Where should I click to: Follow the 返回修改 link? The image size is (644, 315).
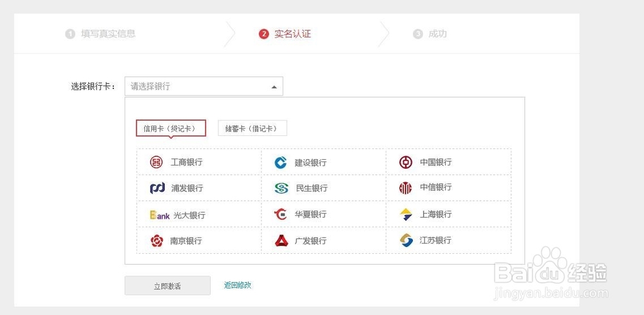tap(238, 285)
